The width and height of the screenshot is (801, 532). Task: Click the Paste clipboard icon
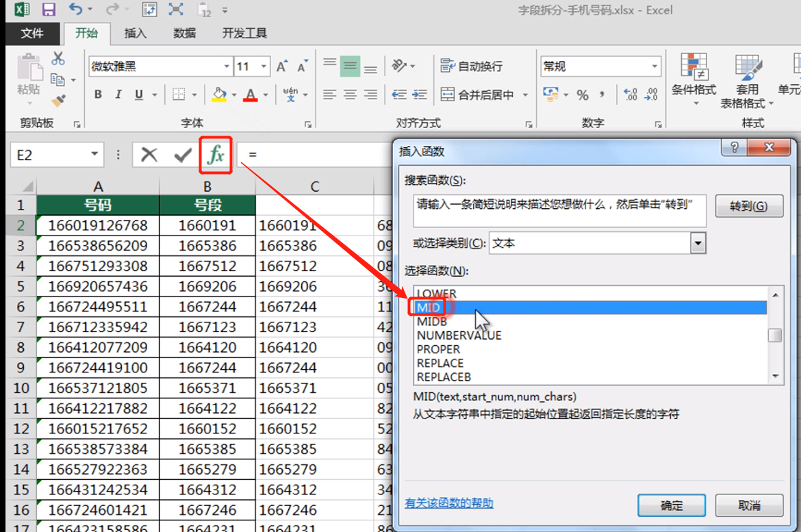pos(29,68)
